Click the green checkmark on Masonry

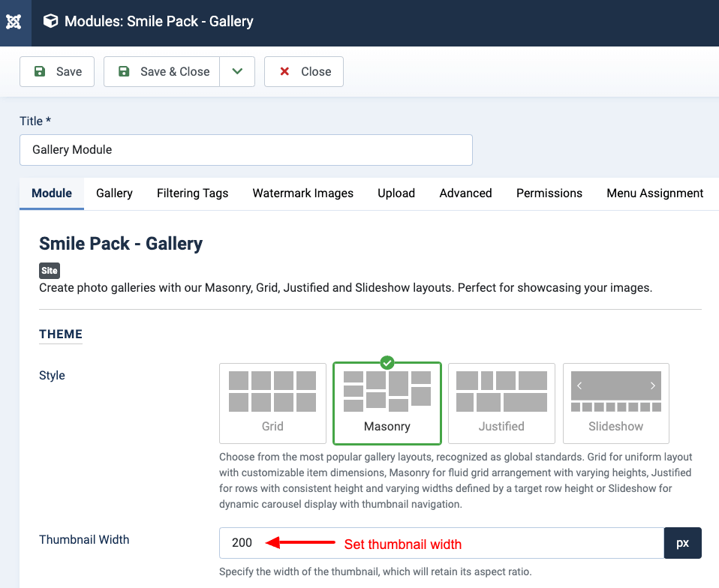point(387,363)
